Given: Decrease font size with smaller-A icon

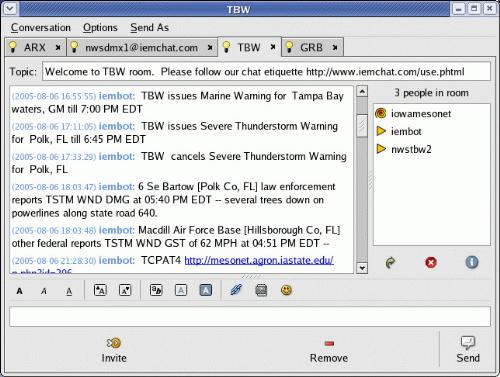Looking at the screenshot, I should tap(125, 290).
